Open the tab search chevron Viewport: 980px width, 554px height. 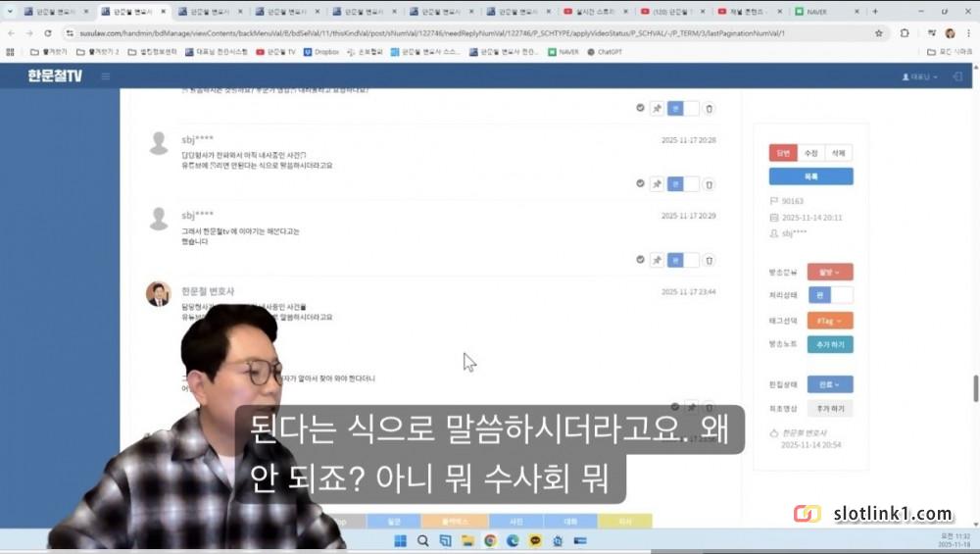pyautogui.click(x=10, y=11)
